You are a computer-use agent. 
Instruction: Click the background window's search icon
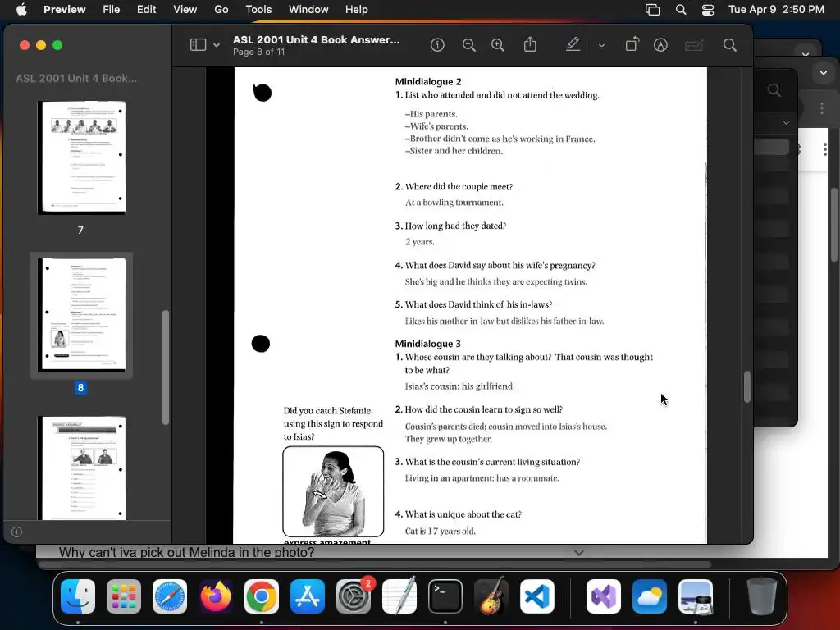774,90
